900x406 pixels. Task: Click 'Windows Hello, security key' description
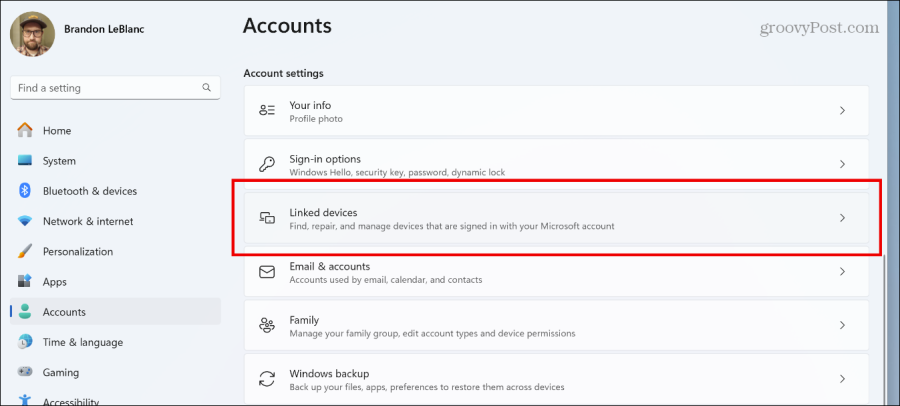tap(397, 172)
